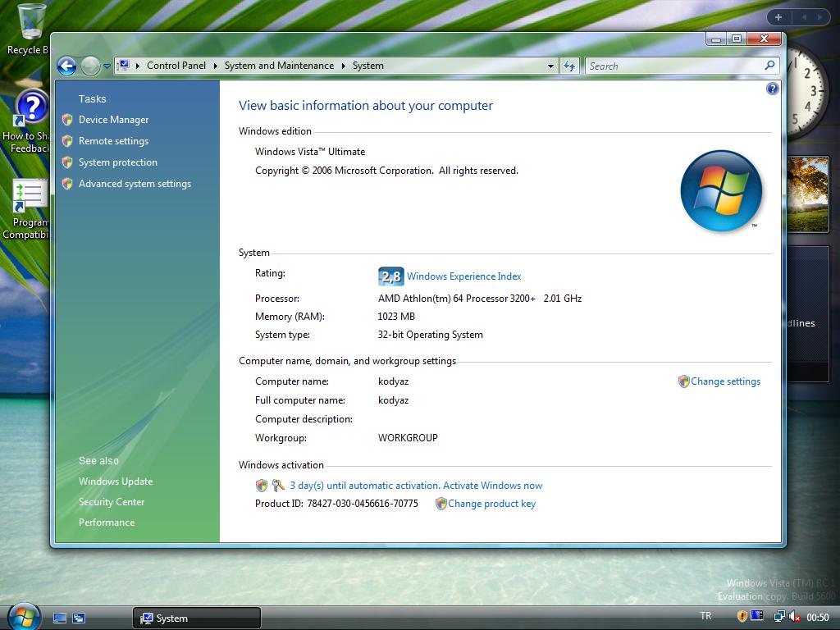
Task: Expand the System and Maintenance breadcrumb arrow
Action: point(342,66)
